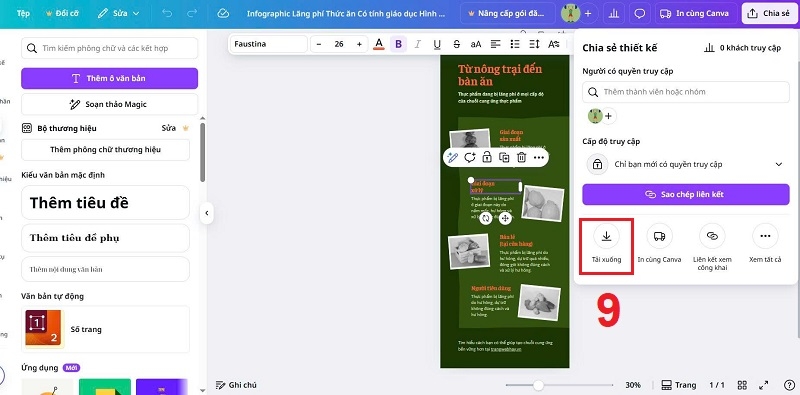
Task: Toggle Italic formatting
Action: coord(417,44)
